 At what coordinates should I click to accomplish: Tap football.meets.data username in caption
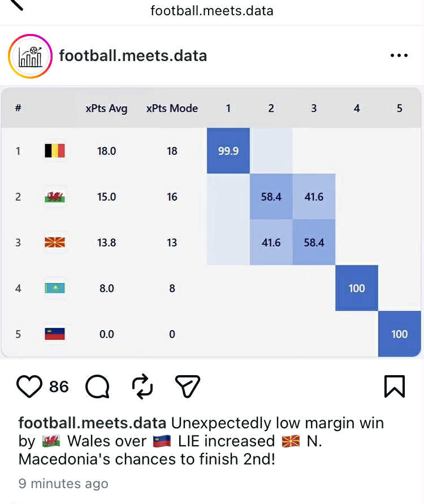pos(92,423)
